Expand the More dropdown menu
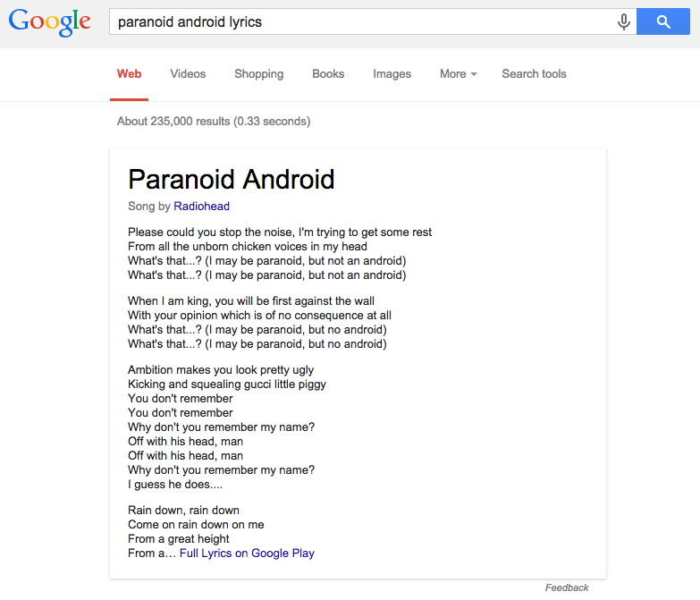This screenshot has height=600, width=700. [458, 74]
